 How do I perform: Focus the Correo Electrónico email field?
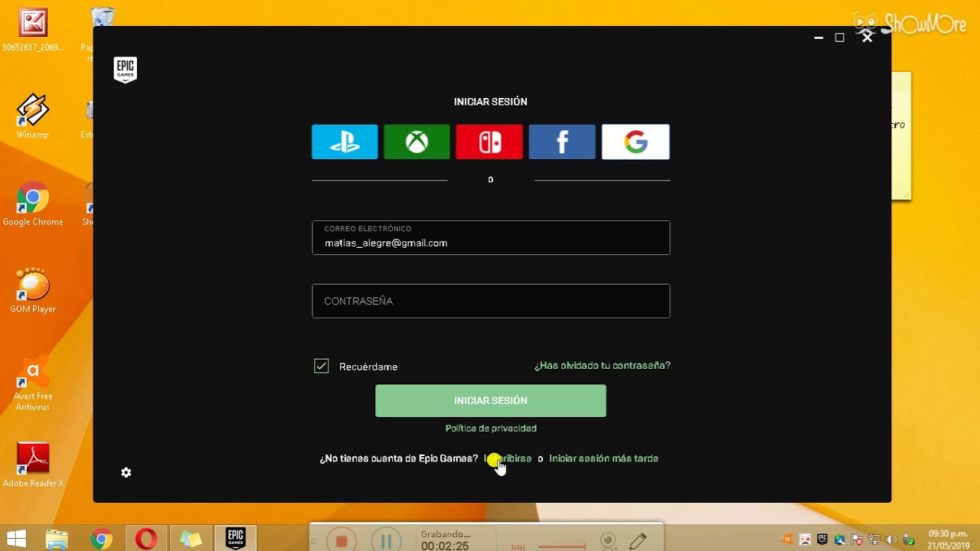pos(491,237)
